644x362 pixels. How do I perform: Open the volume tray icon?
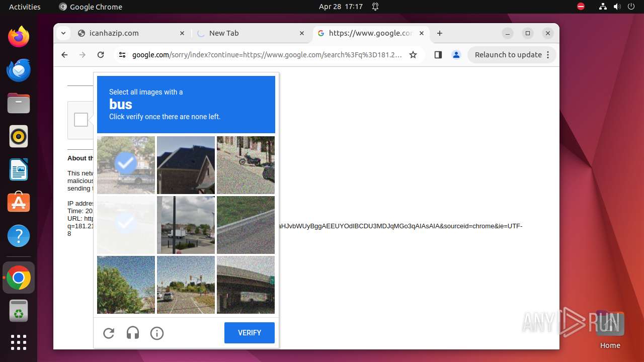pyautogui.click(x=617, y=7)
